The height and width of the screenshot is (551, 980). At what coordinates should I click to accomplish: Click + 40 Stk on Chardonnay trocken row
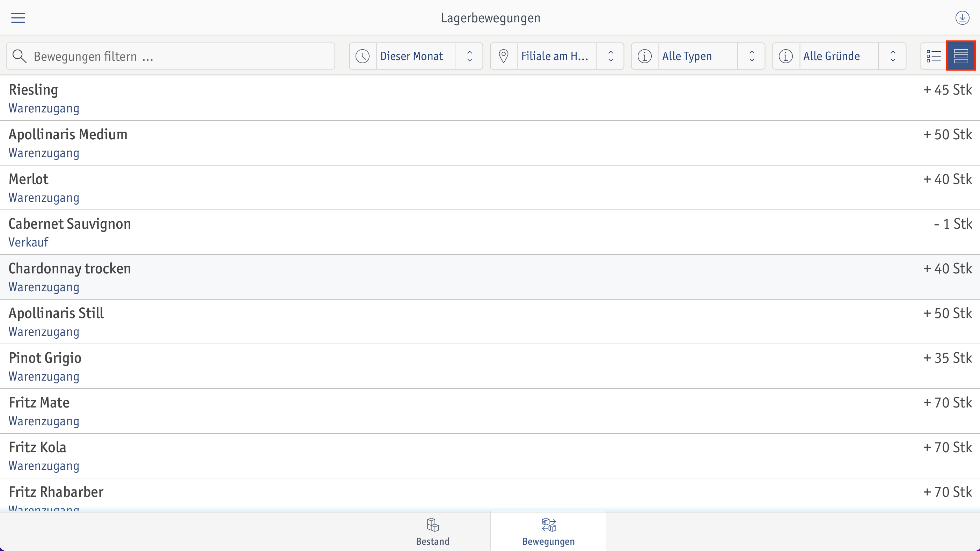947,269
